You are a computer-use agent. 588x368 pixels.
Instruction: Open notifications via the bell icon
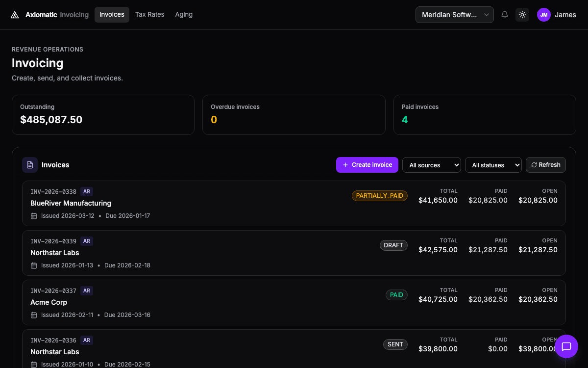[504, 14]
